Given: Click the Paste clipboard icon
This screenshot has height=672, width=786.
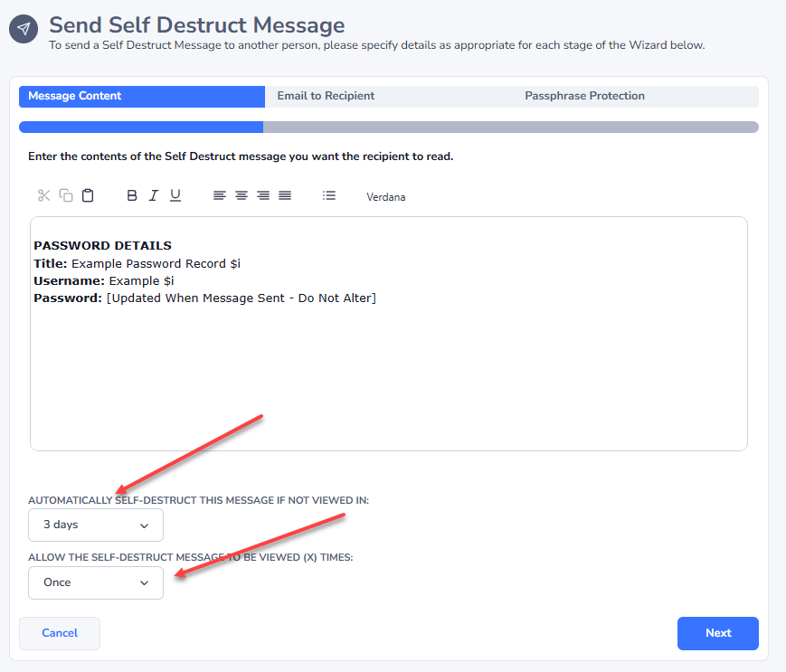Looking at the screenshot, I should coord(88,195).
